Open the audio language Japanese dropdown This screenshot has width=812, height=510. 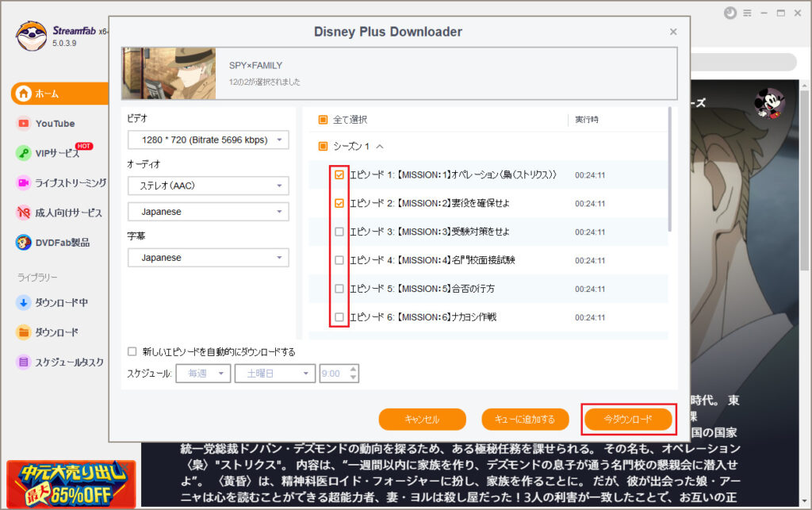[209, 212]
